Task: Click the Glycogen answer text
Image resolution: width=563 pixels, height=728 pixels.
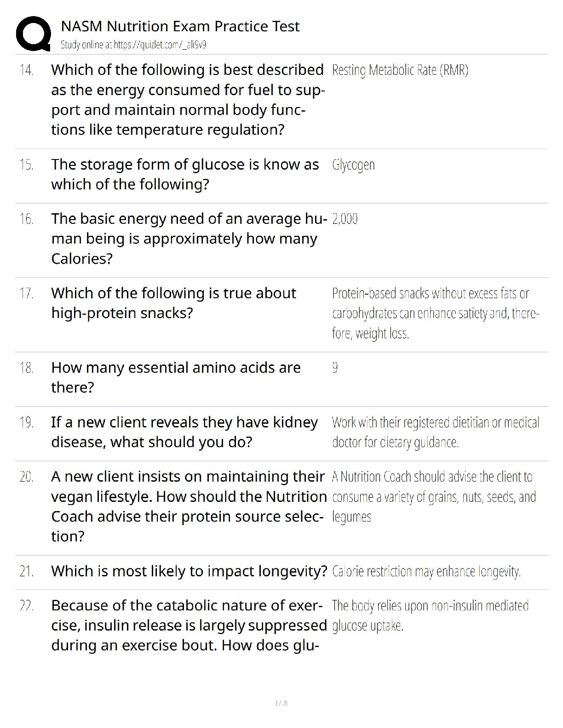Action: (353, 165)
